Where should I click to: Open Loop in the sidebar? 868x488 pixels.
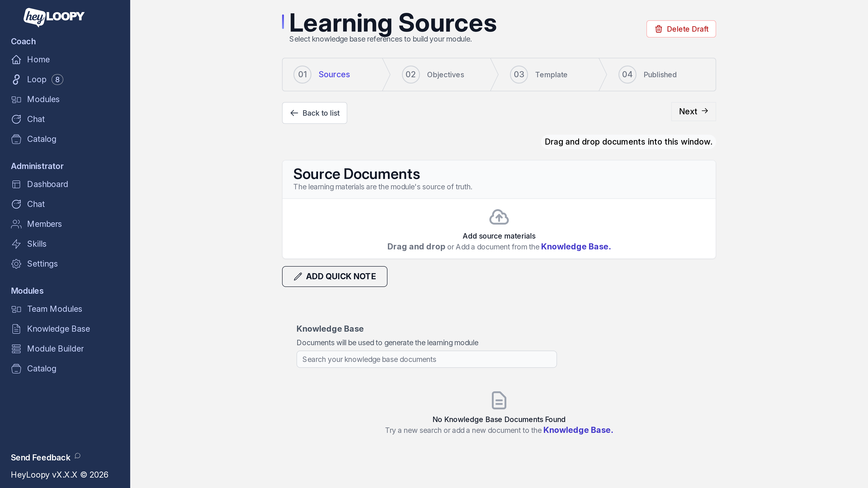click(x=37, y=80)
